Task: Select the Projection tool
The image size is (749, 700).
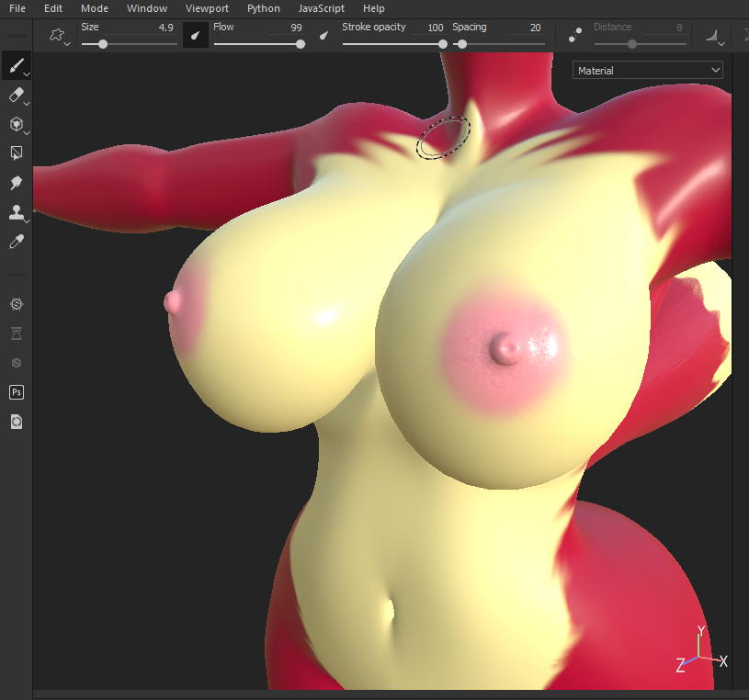Action: (x=16, y=124)
